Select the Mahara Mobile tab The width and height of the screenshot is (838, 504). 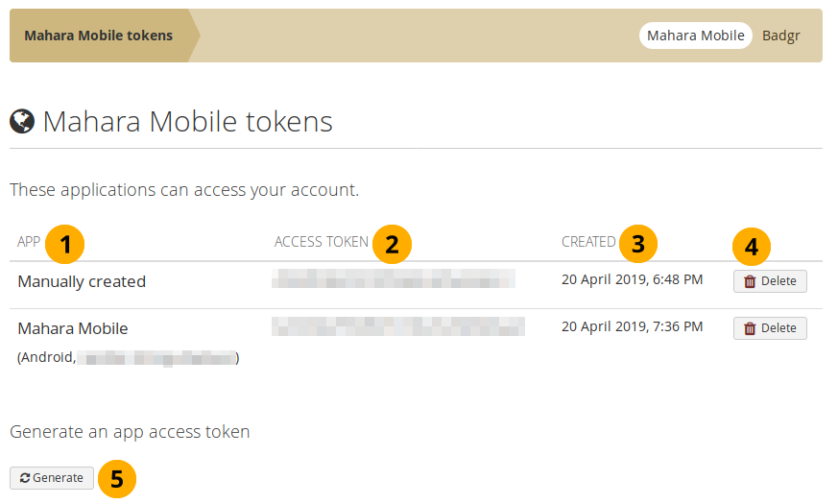coord(696,36)
